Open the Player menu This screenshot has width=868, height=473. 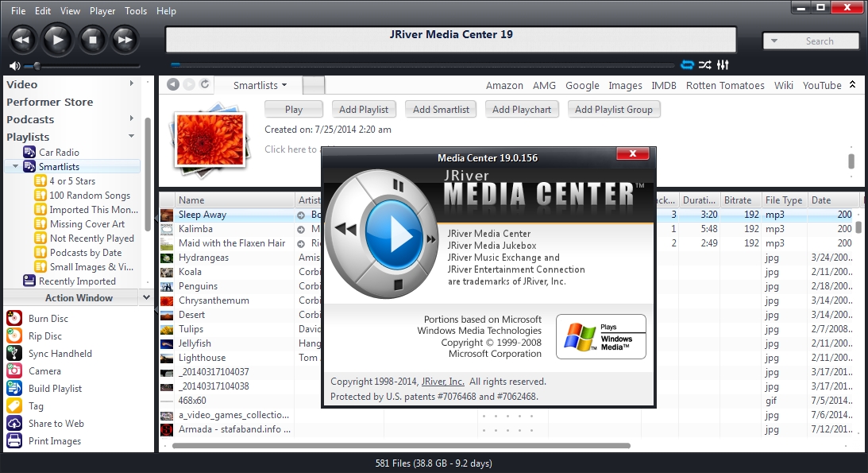(x=102, y=10)
